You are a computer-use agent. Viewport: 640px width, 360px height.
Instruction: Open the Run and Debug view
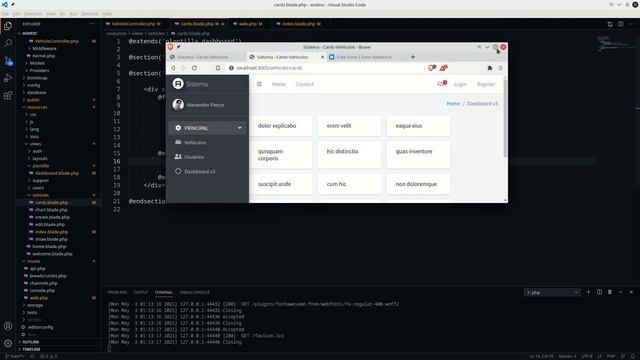click(x=8, y=78)
